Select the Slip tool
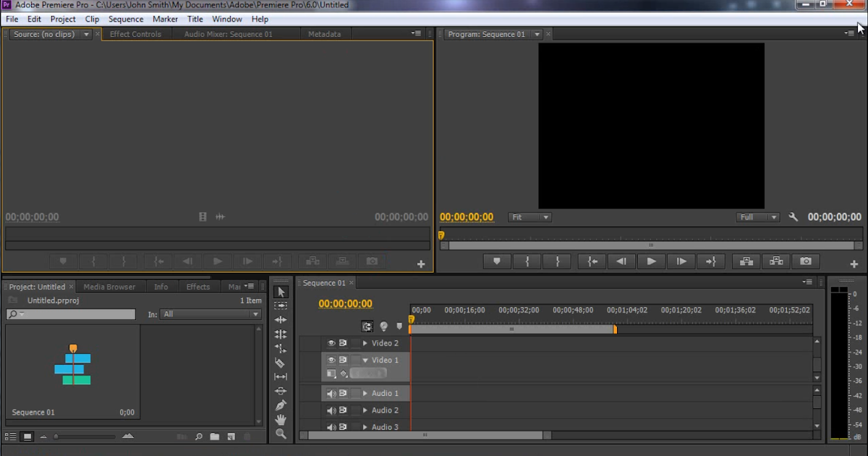The height and width of the screenshot is (456, 868). (x=281, y=376)
